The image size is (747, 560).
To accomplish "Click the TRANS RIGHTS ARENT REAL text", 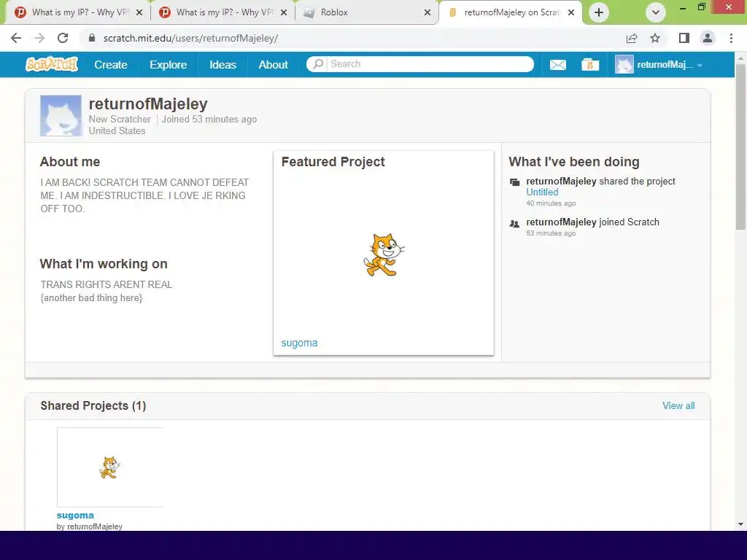I will pyautogui.click(x=107, y=284).
